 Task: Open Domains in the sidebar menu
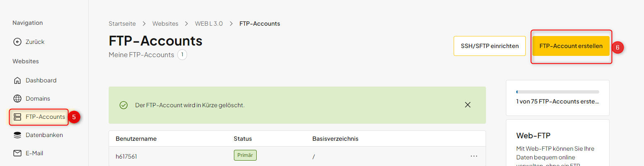coord(38,99)
